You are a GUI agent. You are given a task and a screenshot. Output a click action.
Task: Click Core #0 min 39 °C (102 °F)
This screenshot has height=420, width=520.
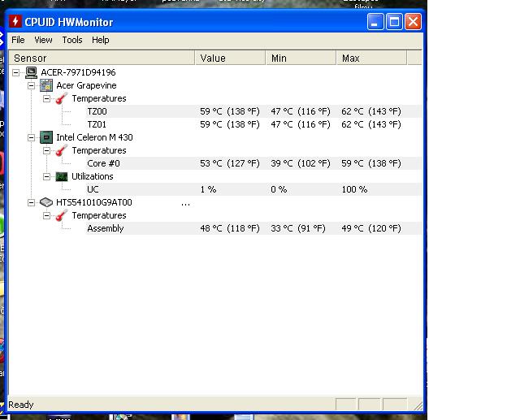(301, 163)
